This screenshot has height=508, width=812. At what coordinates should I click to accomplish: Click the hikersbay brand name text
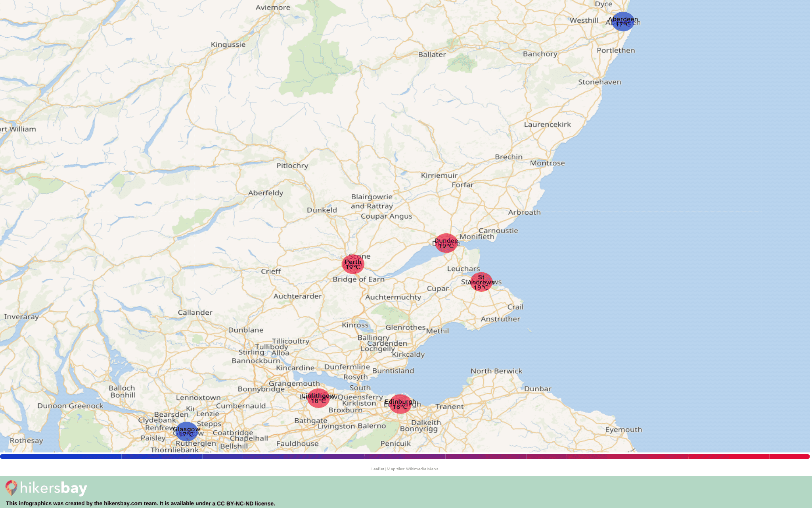[x=54, y=488]
